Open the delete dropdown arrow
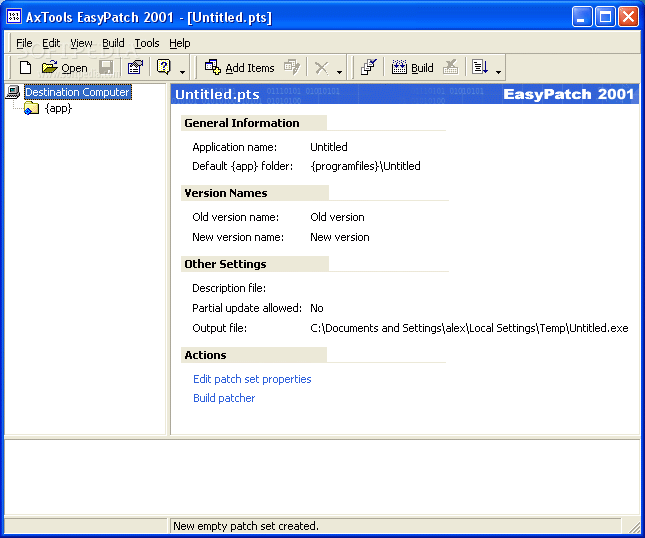The image size is (645, 538). coord(339,72)
